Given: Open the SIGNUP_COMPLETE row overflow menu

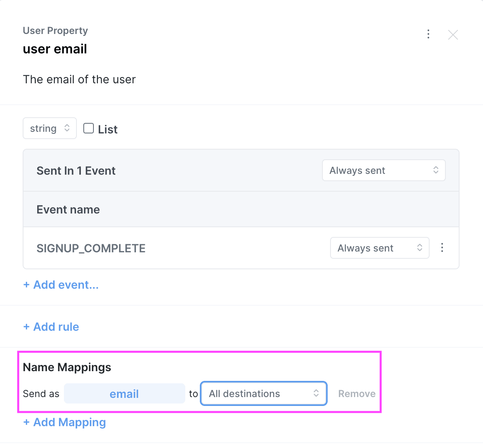Looking at the screenshot, I should point(442,247).
